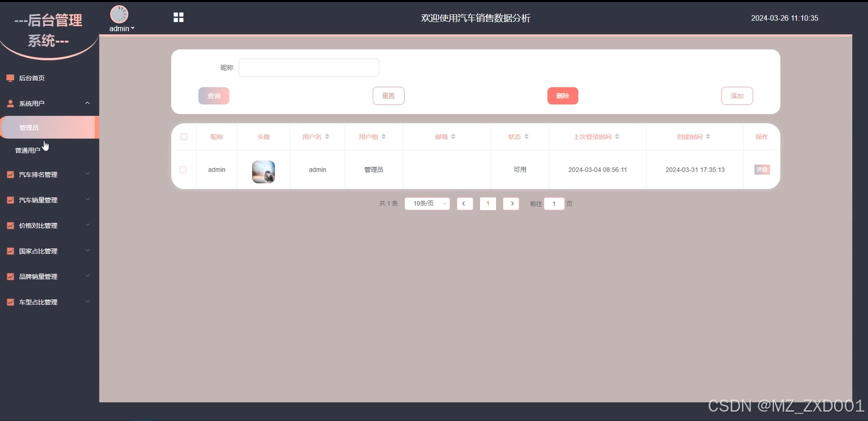The height and width of the screenshot is (421, 868).
Task: Sort table by 创建时间 column arrows
Action: tap(708, 137)
